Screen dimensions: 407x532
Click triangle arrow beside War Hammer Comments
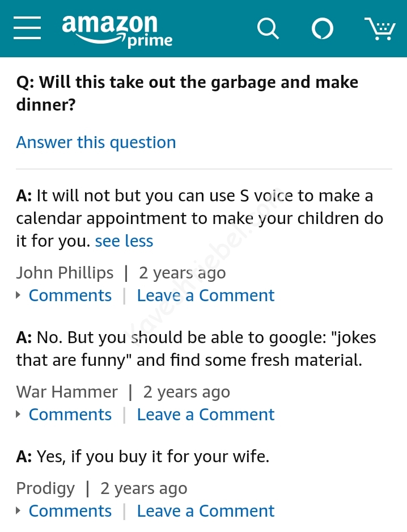(x=19, y=415)
